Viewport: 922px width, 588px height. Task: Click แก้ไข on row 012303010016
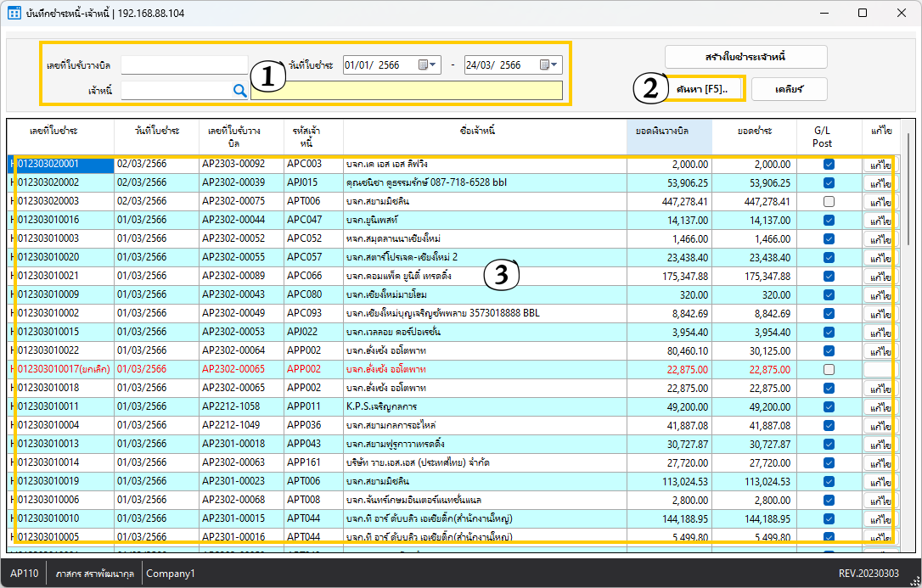pyautogui.click(x=880, y=221)
